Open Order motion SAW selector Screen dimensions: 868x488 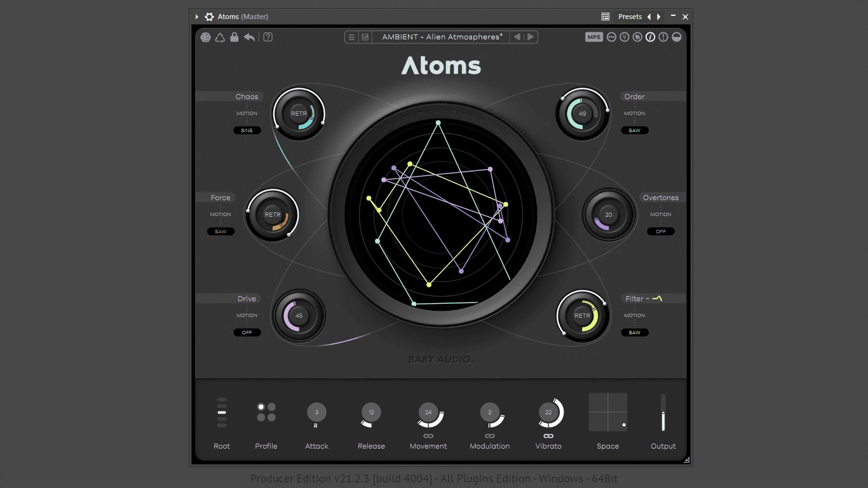click(x=635, y=130)
